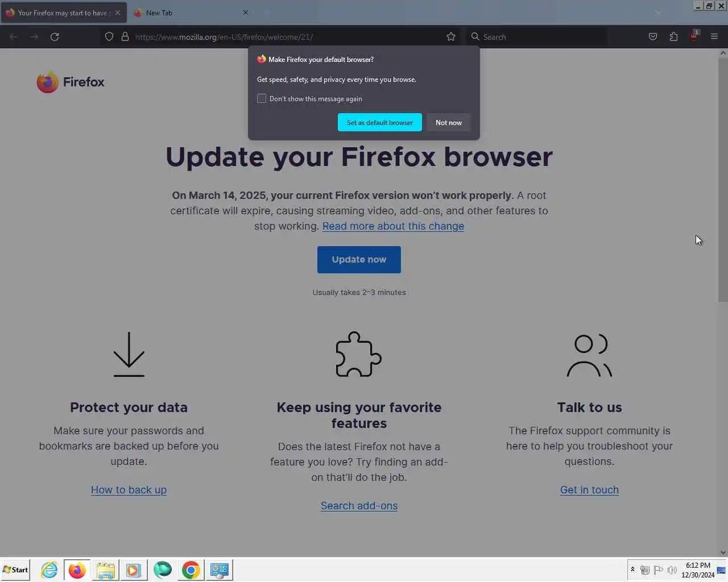Open the media player taskbar icon
Viewport: 728px width, 582px height.
[x=134, y=569]
